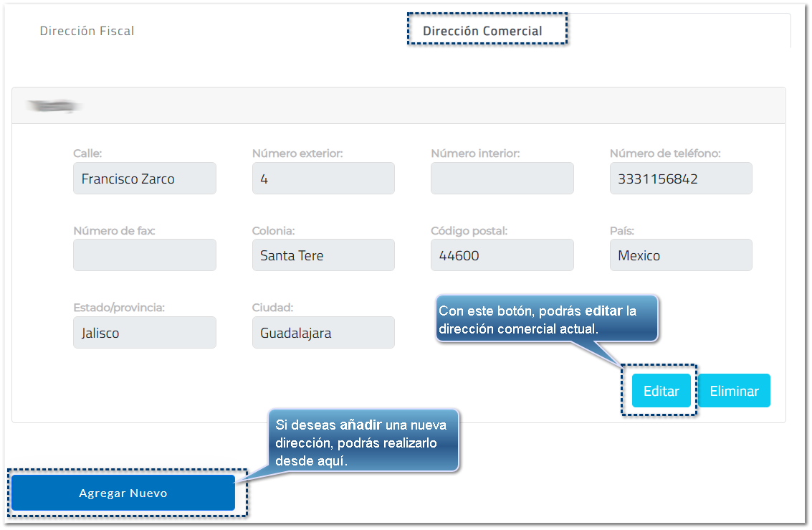Focus the Número exterior input field
The width and height of the screenshot is (812, 530).
coord(323,179)
